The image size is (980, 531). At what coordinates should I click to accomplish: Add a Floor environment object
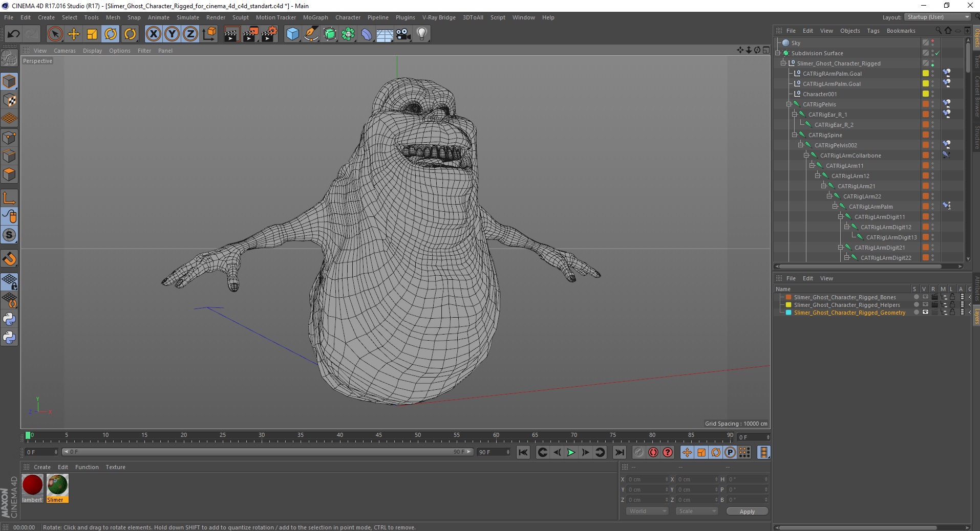click(385, 34)
